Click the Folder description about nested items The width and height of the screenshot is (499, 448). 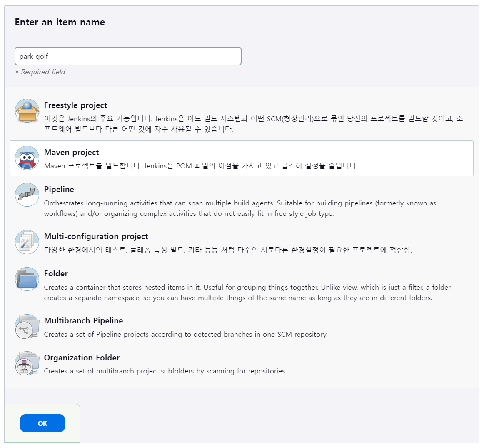coord(247,292)
